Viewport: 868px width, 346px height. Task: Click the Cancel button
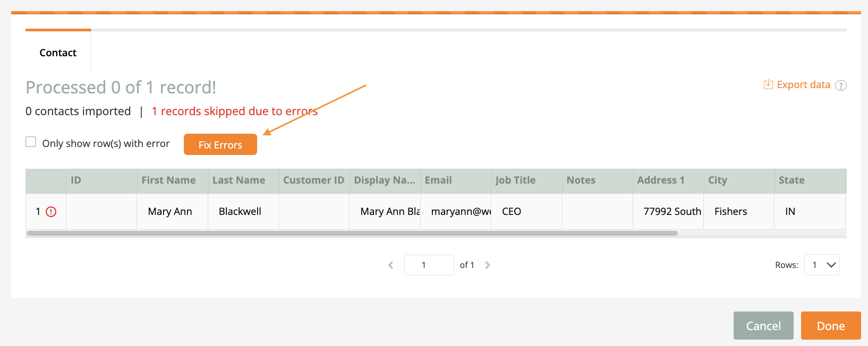coord(763,326)
